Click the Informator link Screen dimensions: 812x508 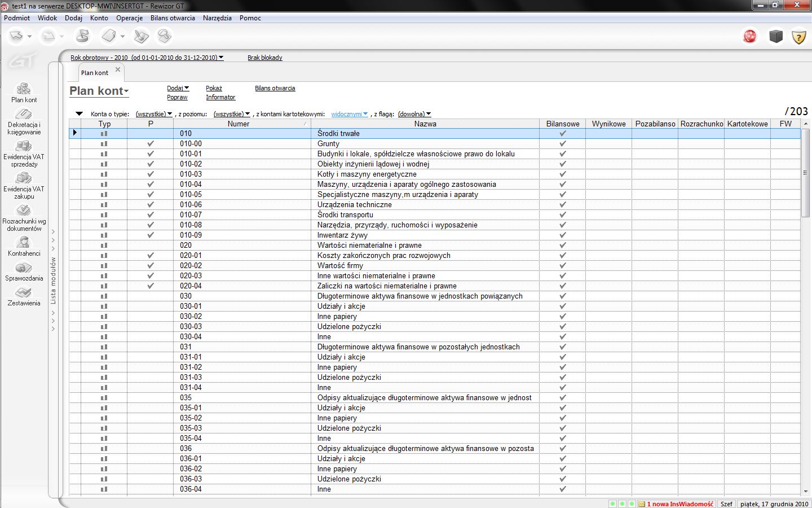[x=220, y=98]
